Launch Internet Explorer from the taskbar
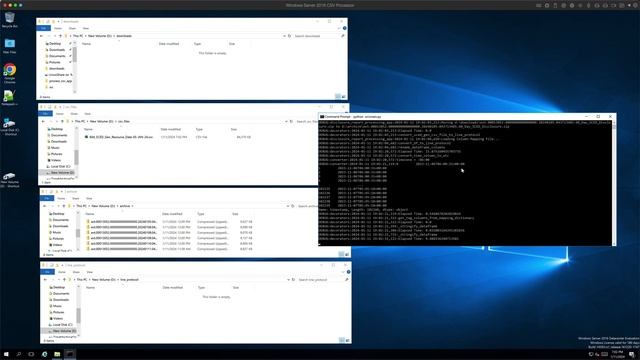Image resolution: width=640 pixels, height=360 pixels. [44, 354]
